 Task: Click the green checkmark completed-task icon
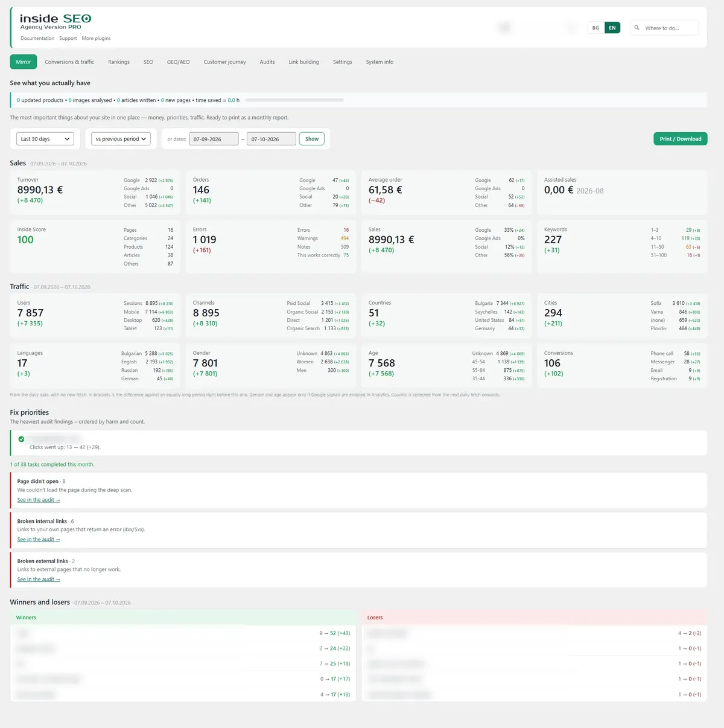21,439
